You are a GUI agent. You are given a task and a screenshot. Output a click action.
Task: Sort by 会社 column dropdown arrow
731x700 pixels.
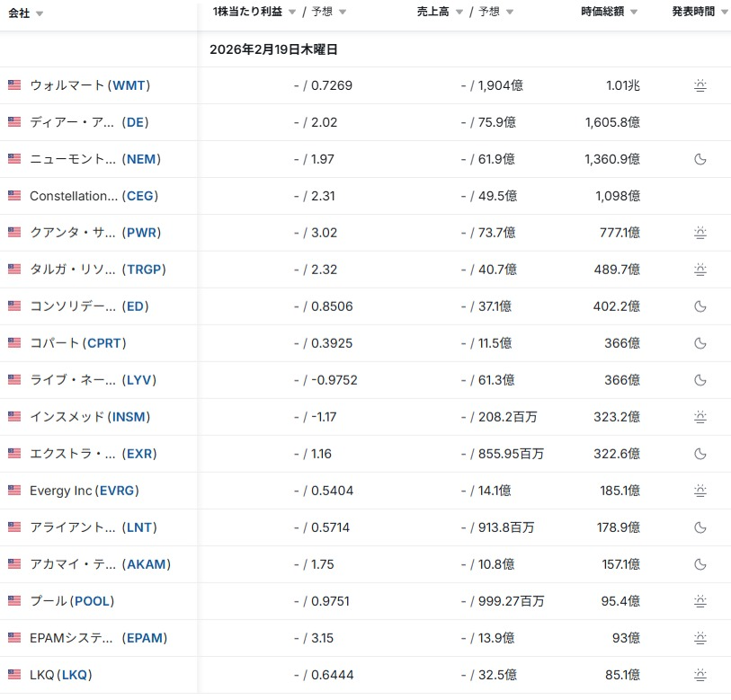(40, 13)
